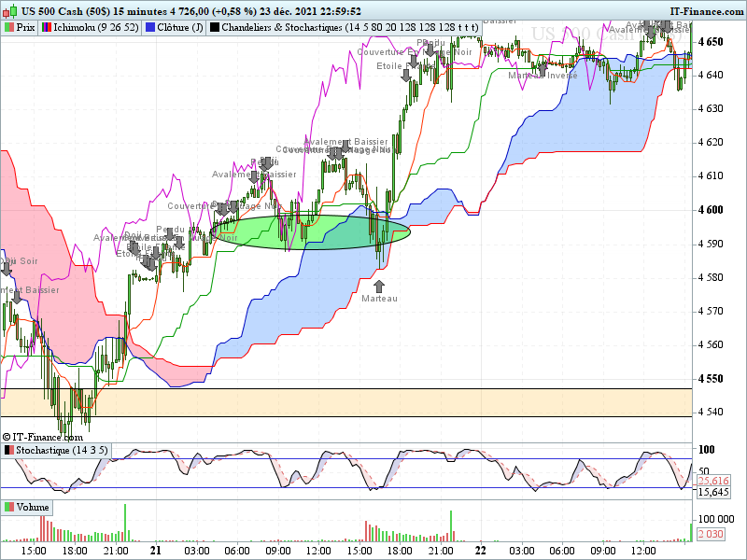747x560 pixels.
Task: Click the black Chandeliers & Stochastiques icon
Action: pyautogui.click(x=215, y=28)
